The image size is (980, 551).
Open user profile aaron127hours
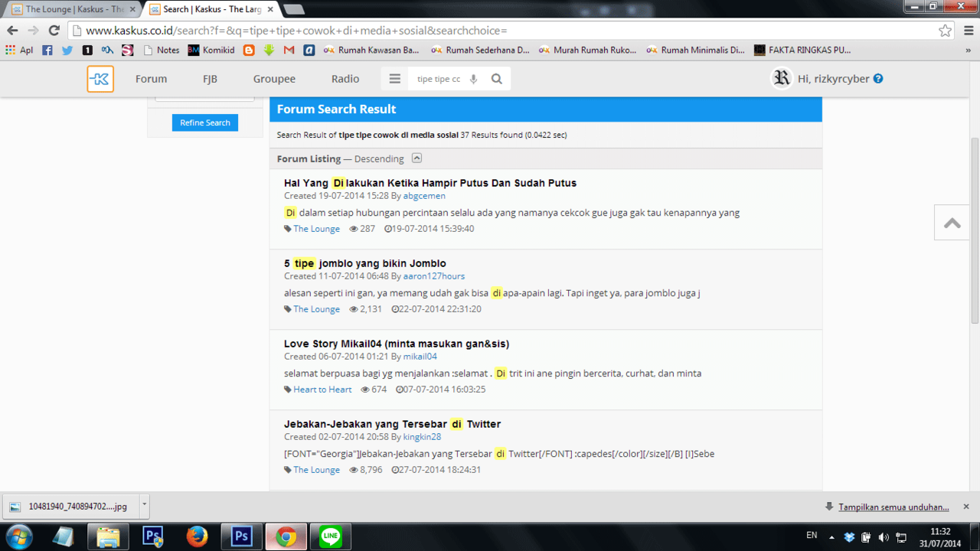pyautogui.click(x=434, y=276)
